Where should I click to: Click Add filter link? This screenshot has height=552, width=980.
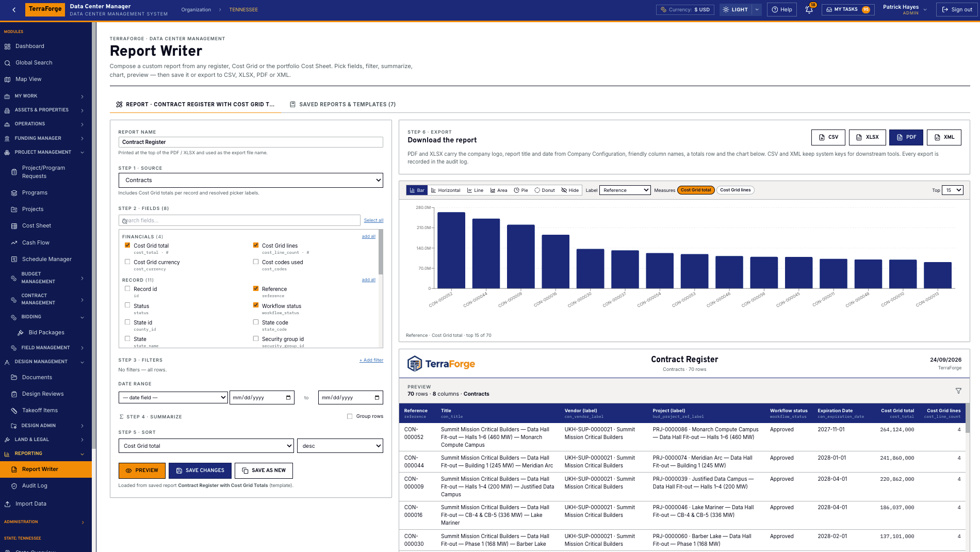[x=371, y=360]
